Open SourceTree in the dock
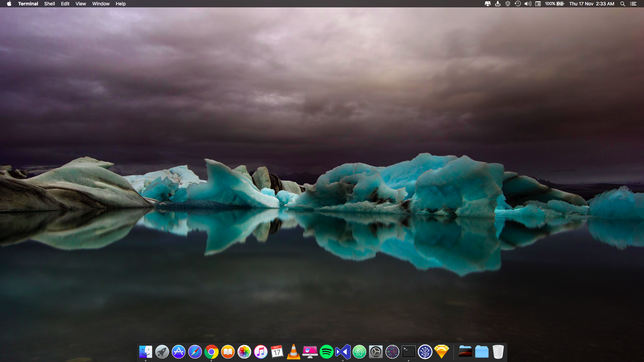The width and height of the screenshot is (644, 362). pyautogui.click(x=425, y=352)
